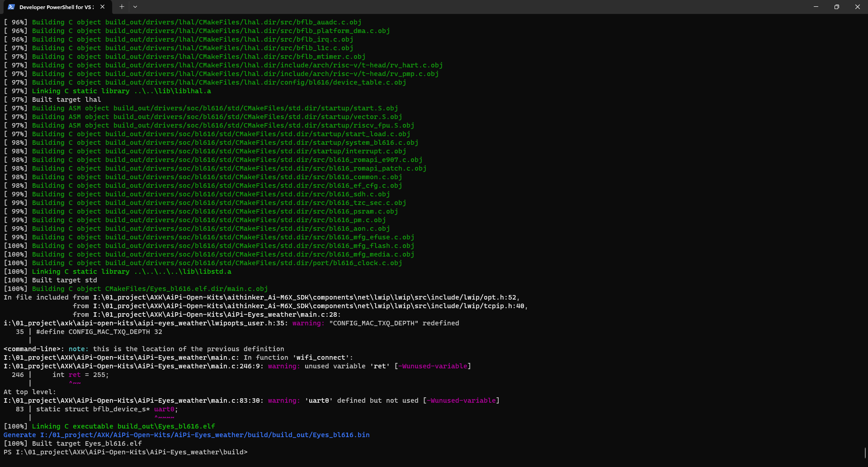Click the bl616_romapi_patch.c.obj line

click(x=215, y=168)
